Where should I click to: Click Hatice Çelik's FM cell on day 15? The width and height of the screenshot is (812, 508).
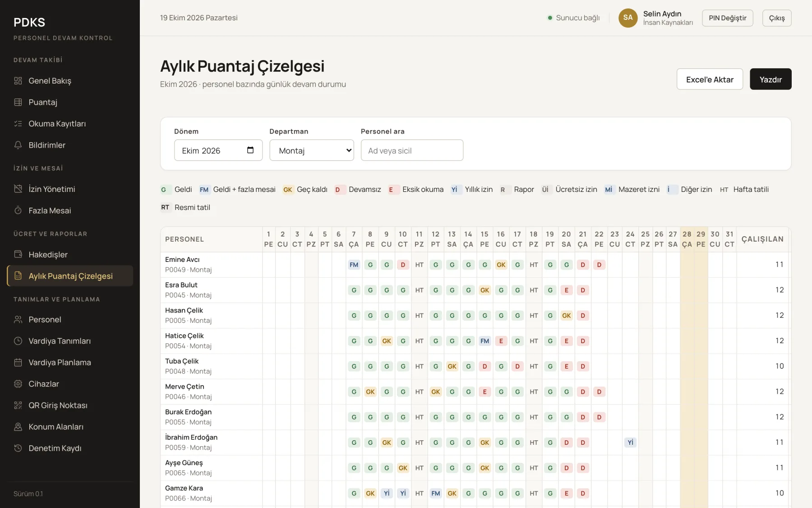coord(484,341)
